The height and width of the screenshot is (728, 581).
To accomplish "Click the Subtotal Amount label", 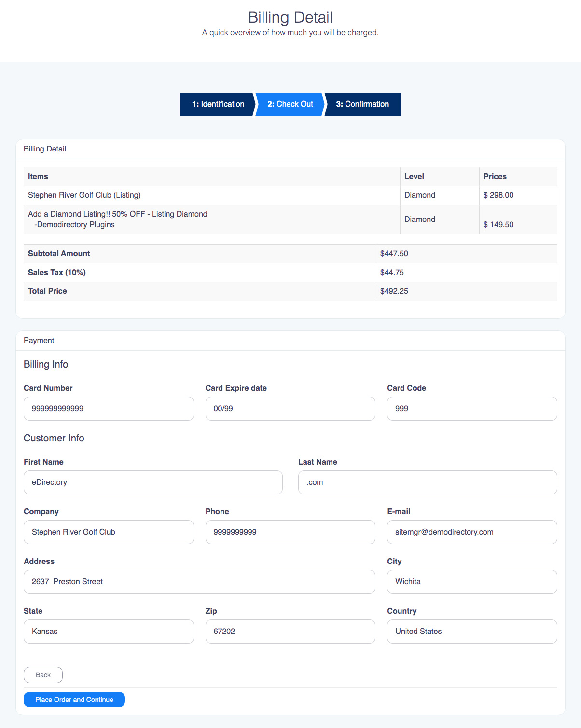I will 59,254.
